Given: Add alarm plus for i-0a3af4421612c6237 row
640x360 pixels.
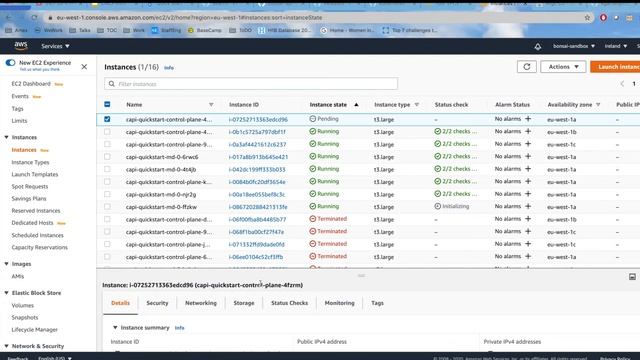Looking at the screenshot, I should pos(528,144).
